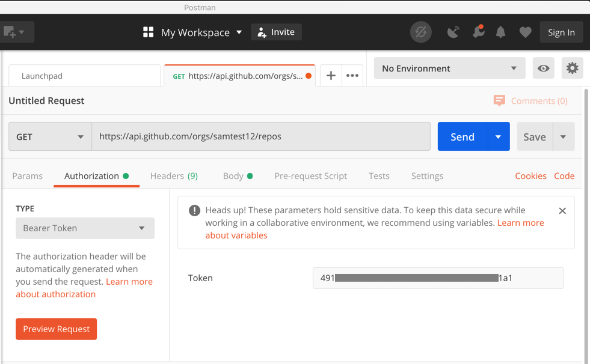The width and height of the screenshot is (590, 364).
Task: Click the wrench settings icon
Action: (478, 32)
